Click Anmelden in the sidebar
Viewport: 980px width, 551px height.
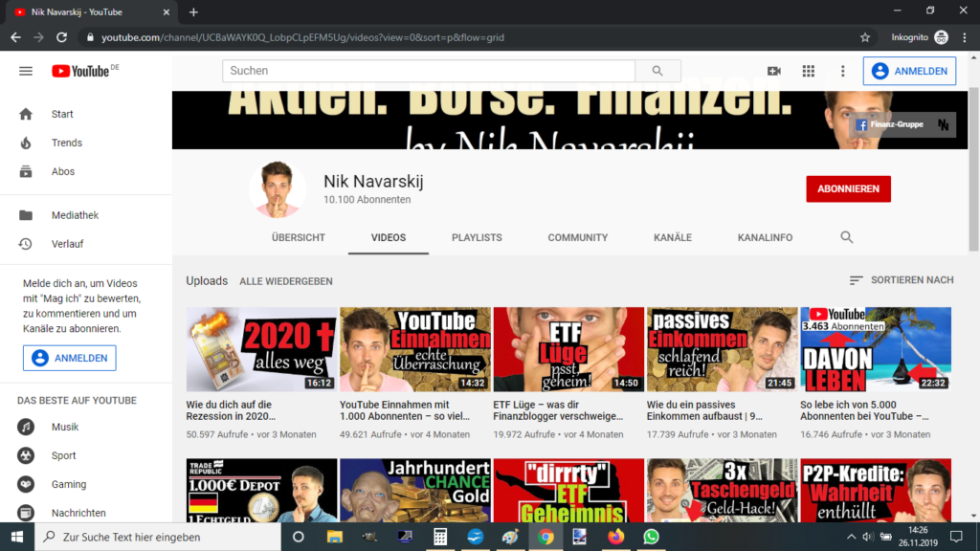(x=69, y=358)
